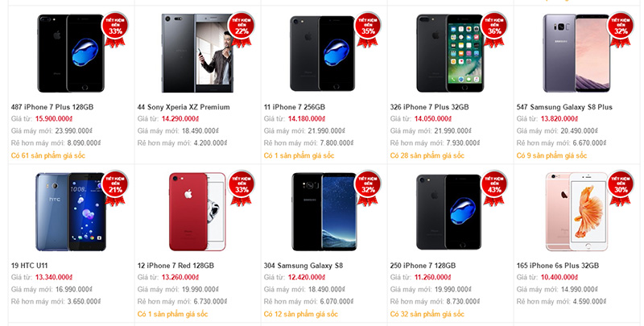This screenshot has height=326, width=644.
Task: Click the 22% savings badge on Sony Xperia XZ Premium
Action: [x=242, y=29]
